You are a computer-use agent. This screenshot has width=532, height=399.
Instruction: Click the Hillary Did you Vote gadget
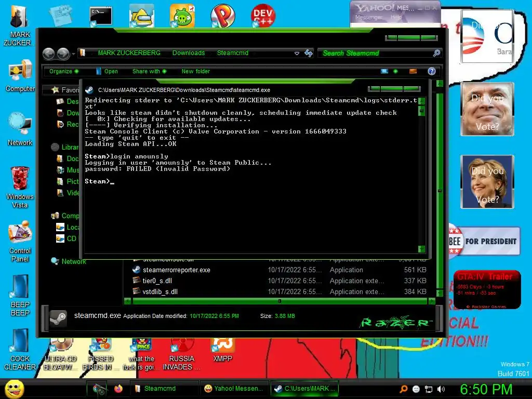[x=487, y=182]
